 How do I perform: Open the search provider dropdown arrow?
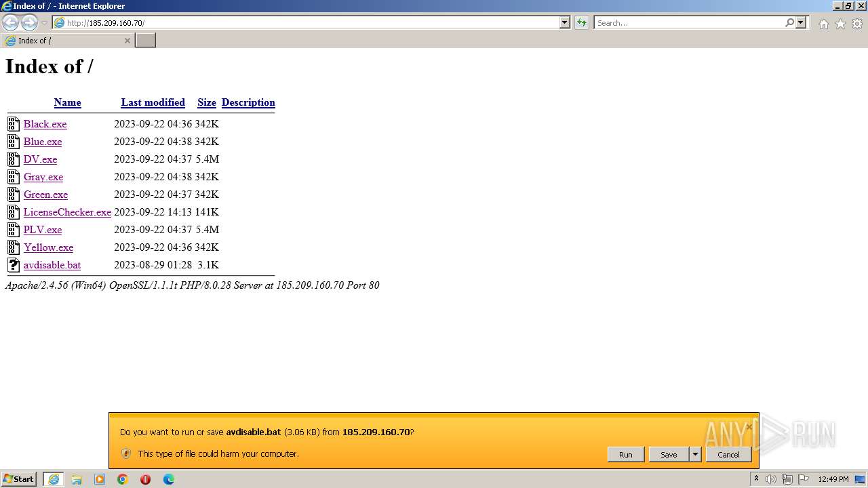tap(801, 22)
